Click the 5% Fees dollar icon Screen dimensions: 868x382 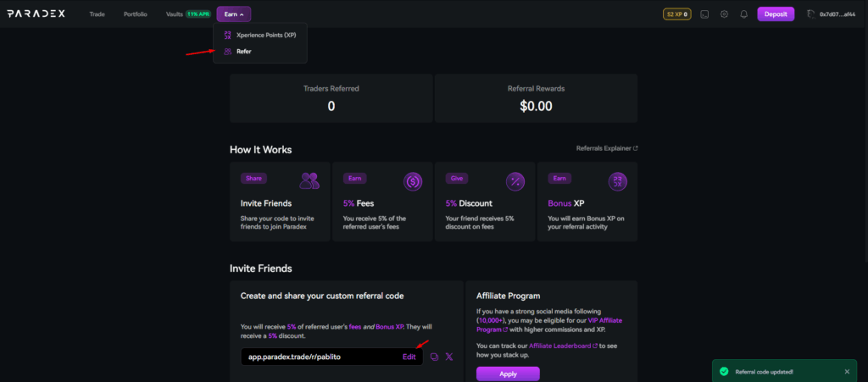tap(413, 181)
